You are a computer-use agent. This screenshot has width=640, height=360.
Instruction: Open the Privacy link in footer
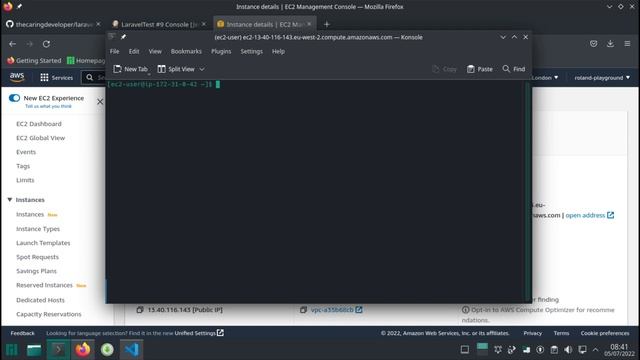tap(533, 333)
